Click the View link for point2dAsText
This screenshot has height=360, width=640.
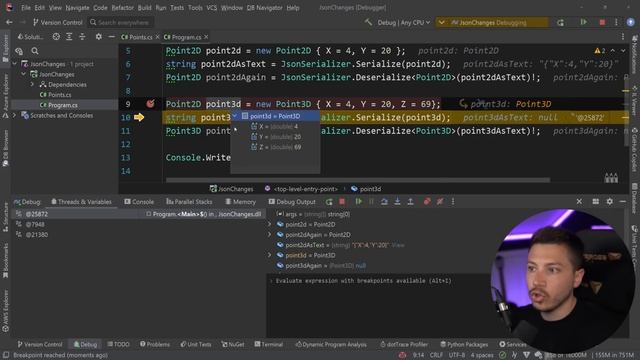click(398, 245)
